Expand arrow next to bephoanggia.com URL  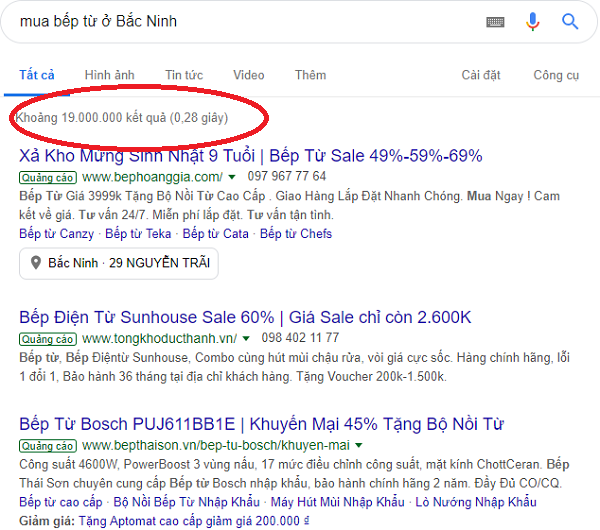coord(232,177)
